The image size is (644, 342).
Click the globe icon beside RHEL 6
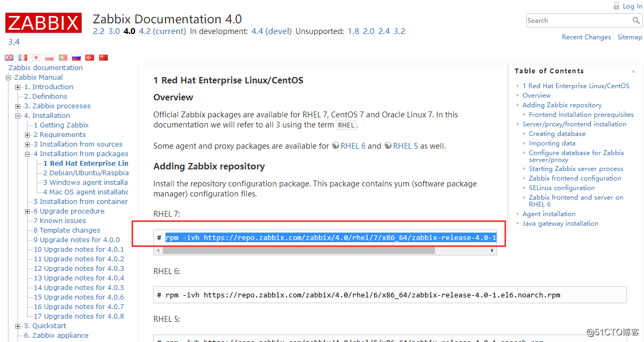pos(336,146)
